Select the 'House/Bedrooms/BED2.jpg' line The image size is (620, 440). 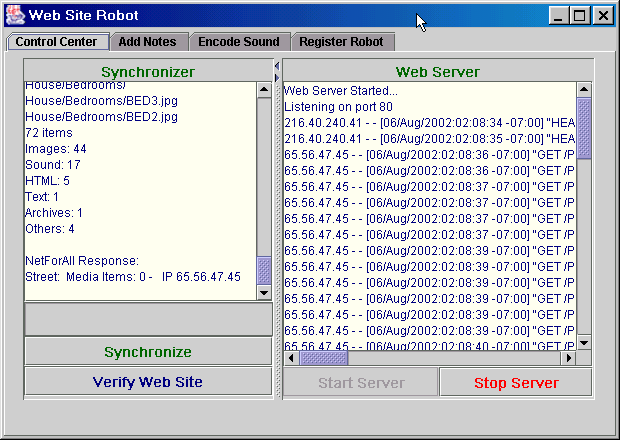[x=101, y=117]
